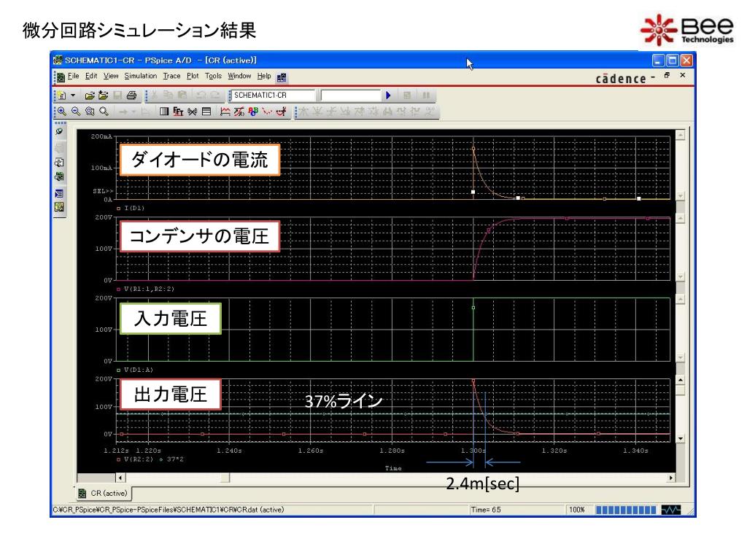This screenshot has width=747, height=560.
Task: Toggle the Pause simulation button
Action: coord(426,96)
